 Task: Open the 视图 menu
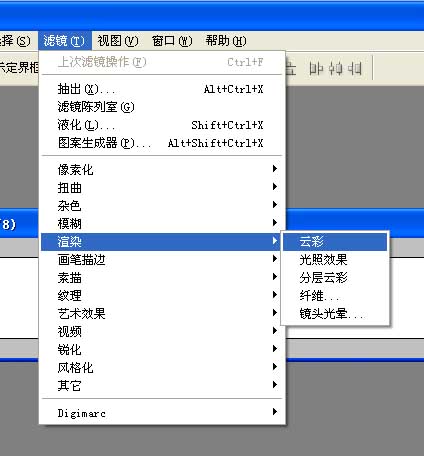click(118, 41)
